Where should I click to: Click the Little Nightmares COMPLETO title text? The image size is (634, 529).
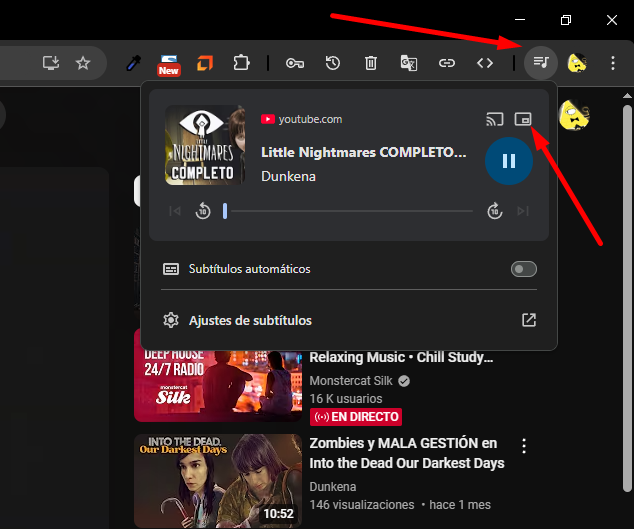(x=363, y=152)
